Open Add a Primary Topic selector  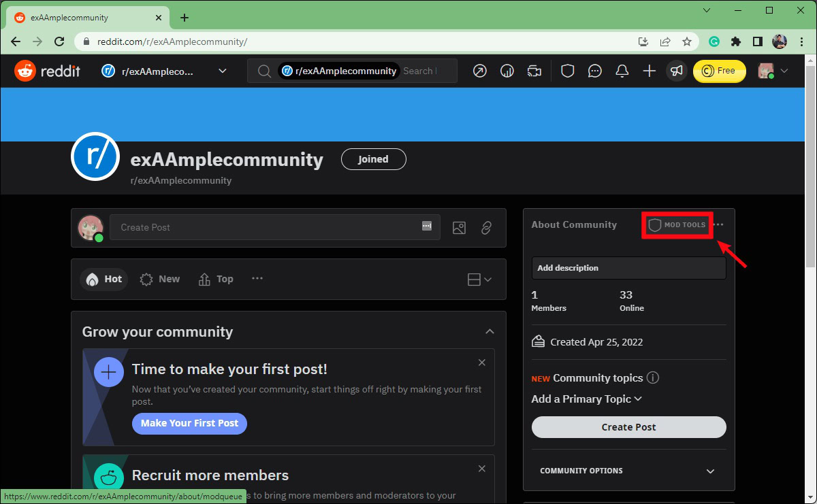pyautogui.click(x=587, y=399)
